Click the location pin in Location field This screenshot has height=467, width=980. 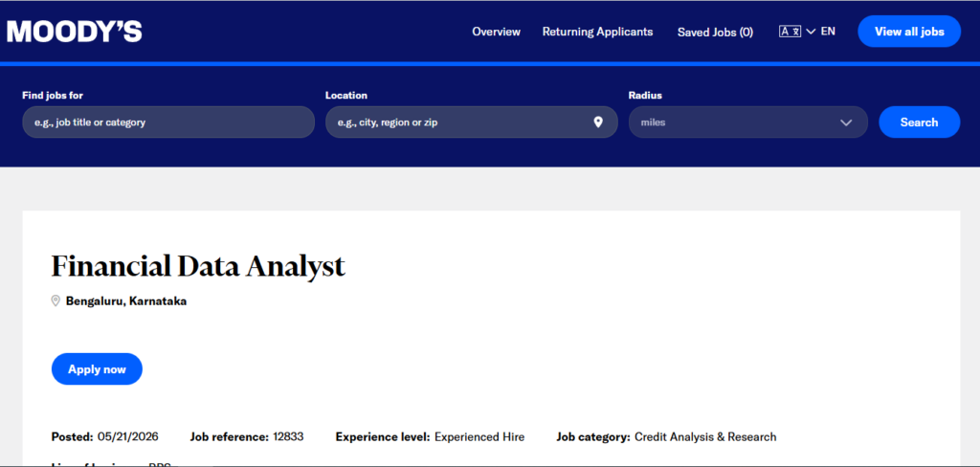click(x=598, y=122)
